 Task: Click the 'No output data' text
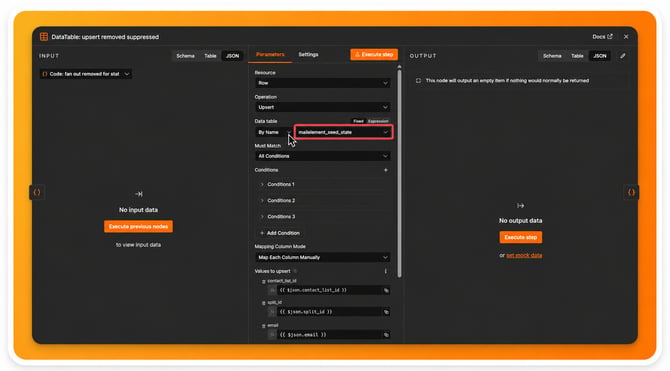[520, 221]
